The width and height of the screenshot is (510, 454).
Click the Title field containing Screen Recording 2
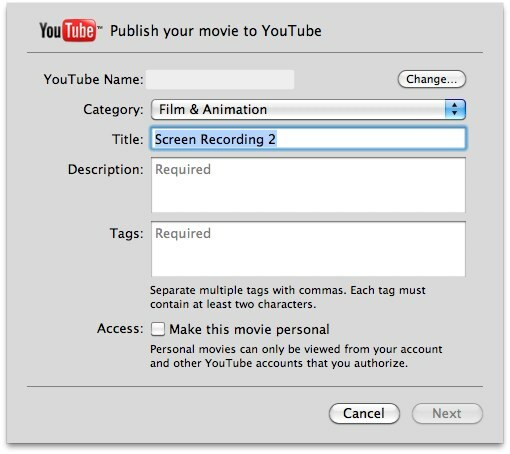pos(308,139)
